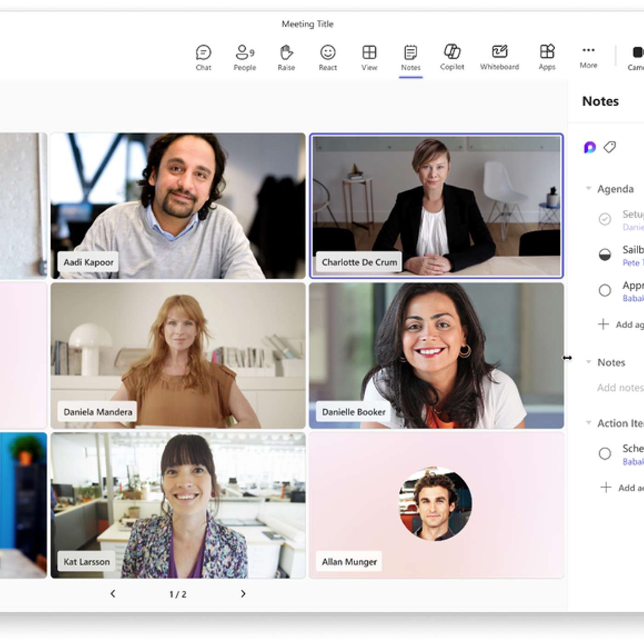This screenshot has height=644, width=644.
Task: Open the Whiteboard
Action: (500, 57)
